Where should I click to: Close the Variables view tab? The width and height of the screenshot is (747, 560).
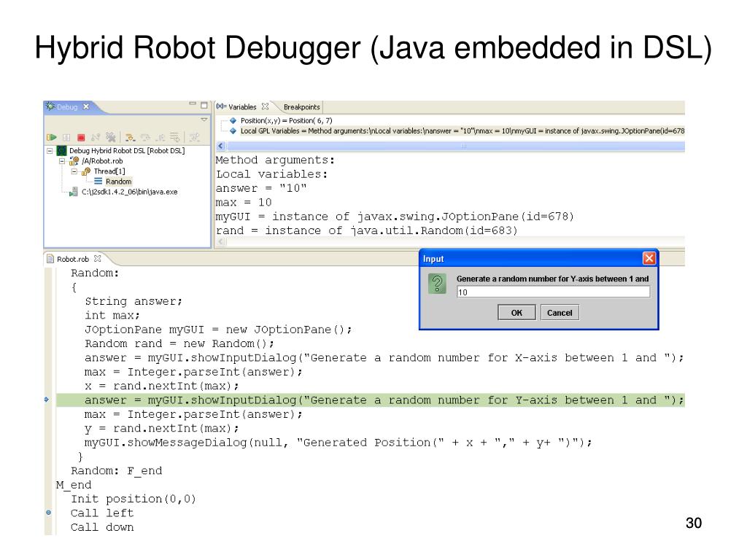click(x=265, y=106)
